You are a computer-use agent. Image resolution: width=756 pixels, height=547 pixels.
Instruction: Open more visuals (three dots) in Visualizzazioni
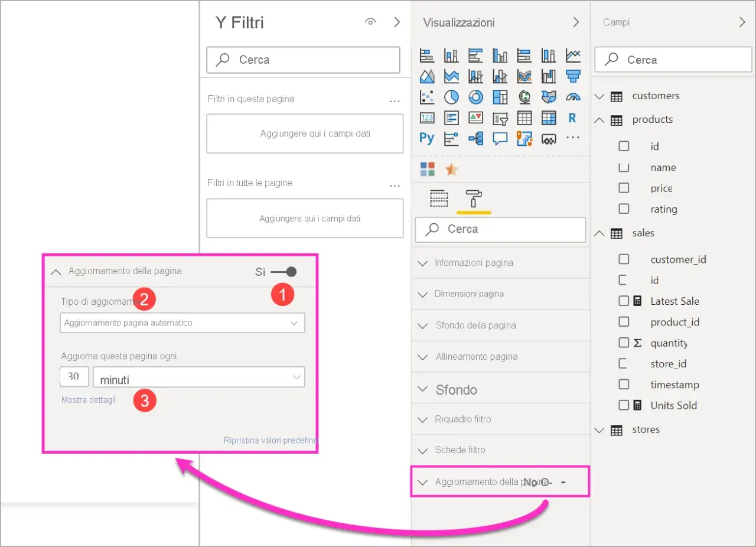[x=572, y=138]
